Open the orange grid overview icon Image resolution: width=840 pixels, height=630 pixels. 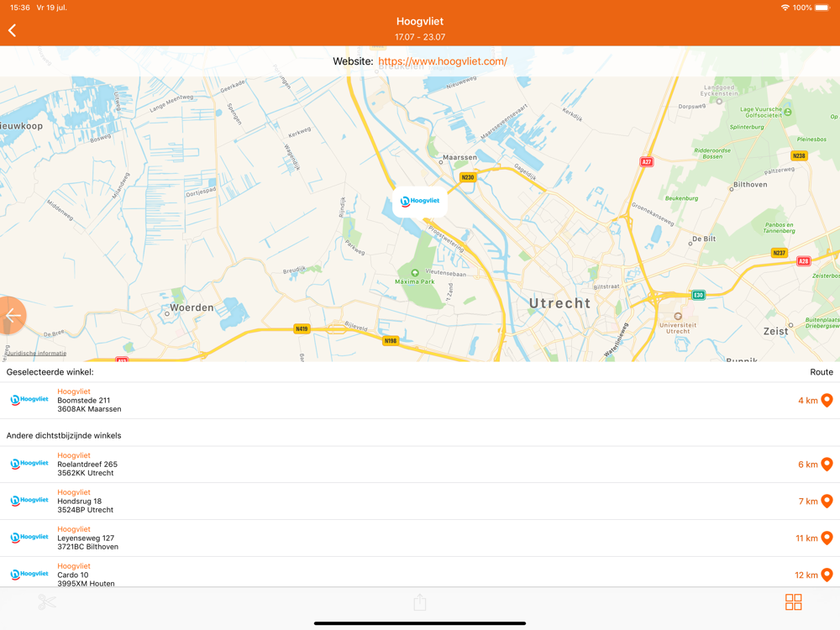click(794, 601)
